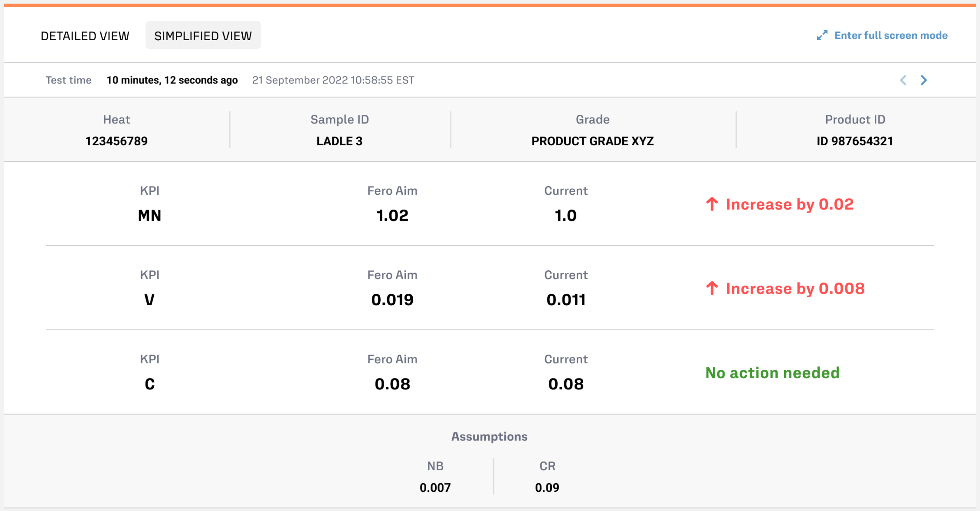Click the heat number 123456789
Viewport: 980px width, 511px height.
116,141
